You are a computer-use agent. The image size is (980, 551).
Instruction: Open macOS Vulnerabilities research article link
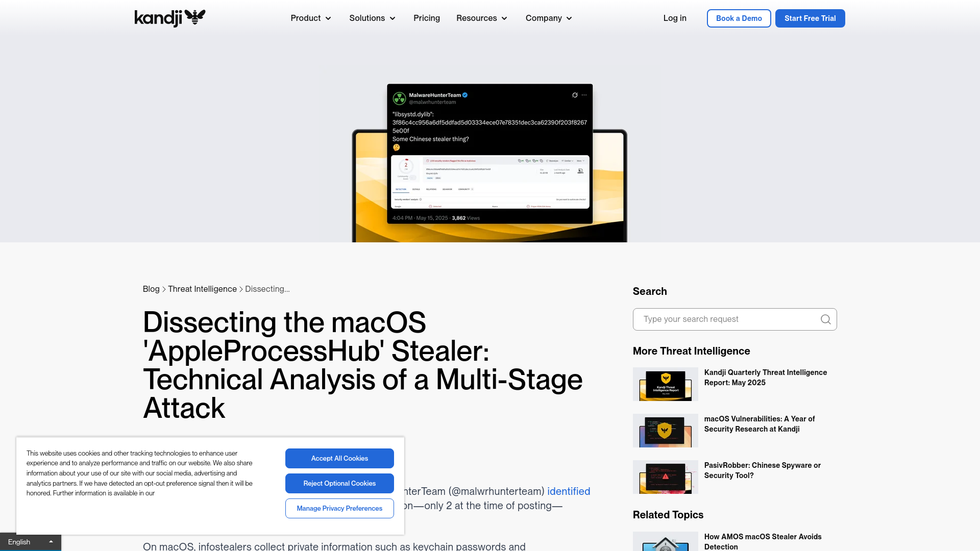[x=759, y=424]
